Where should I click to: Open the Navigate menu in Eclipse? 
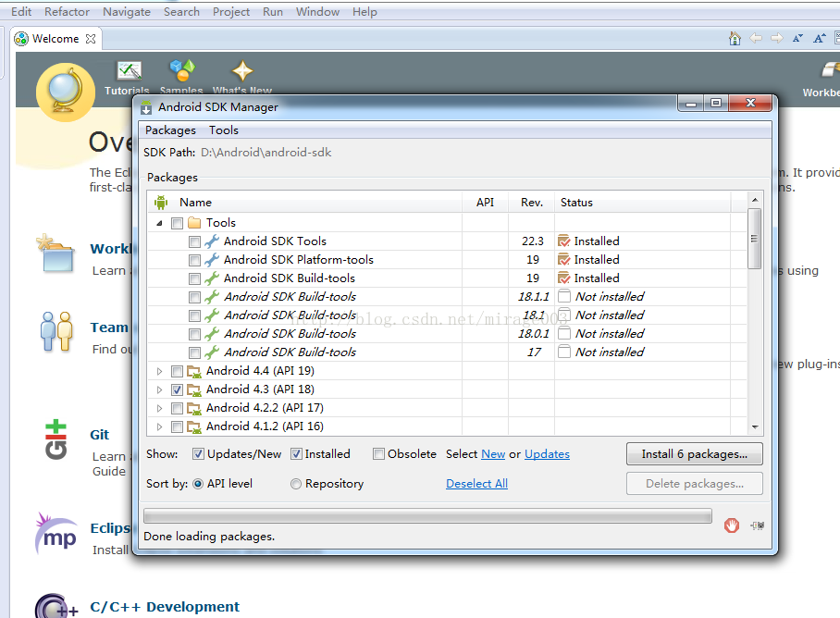point(127,12)
